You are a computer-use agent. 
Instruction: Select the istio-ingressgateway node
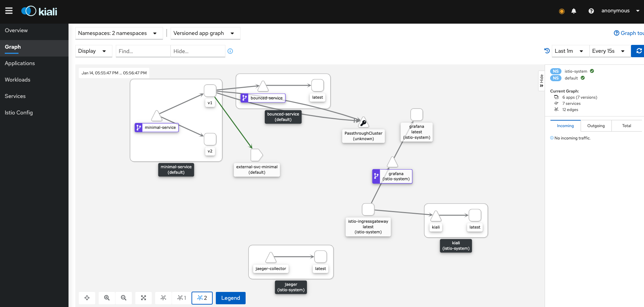368,209
